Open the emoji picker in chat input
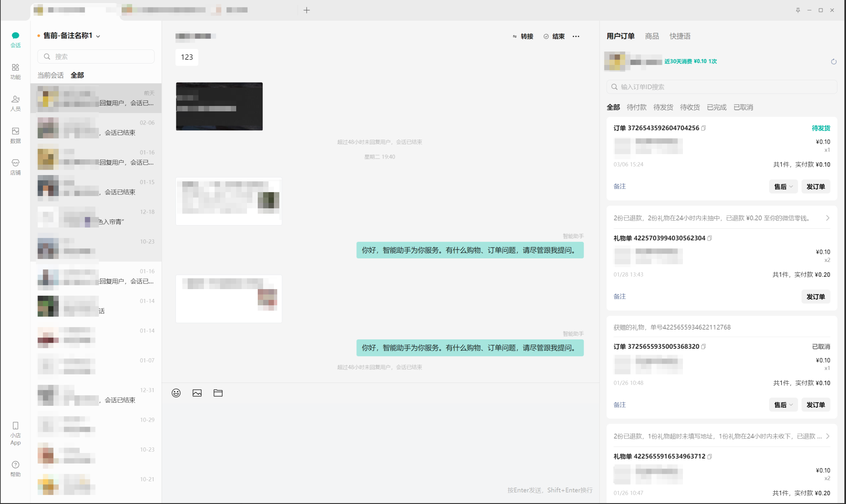The height and width of the screenshot is (504, 846). click(176, 393)
